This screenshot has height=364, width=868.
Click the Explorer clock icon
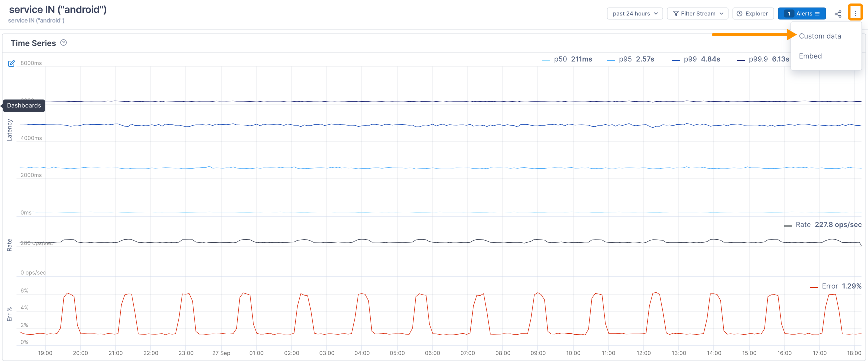coord(739,14)
